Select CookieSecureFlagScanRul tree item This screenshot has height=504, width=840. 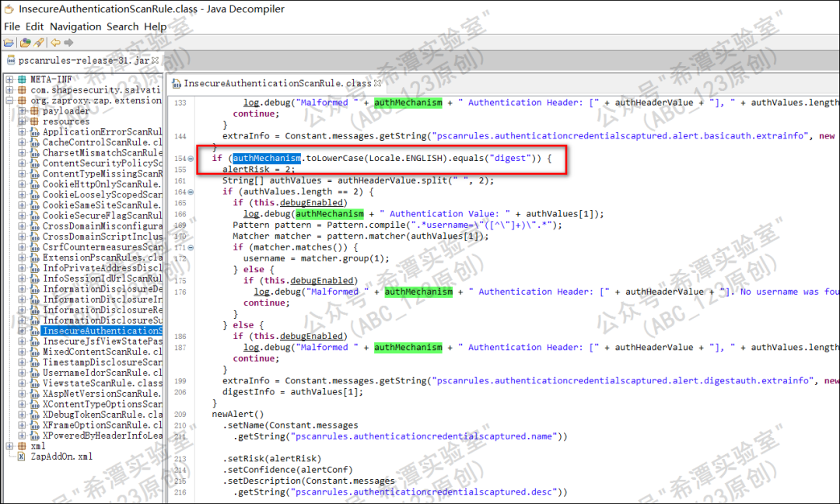[102, 215]
